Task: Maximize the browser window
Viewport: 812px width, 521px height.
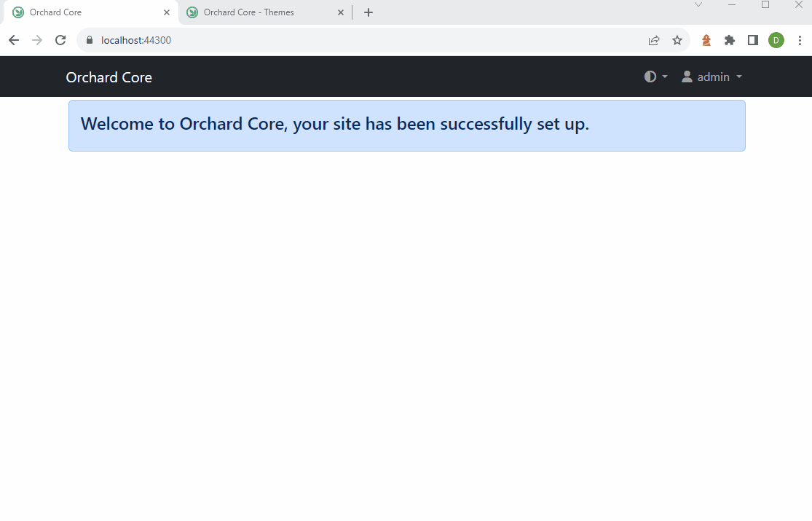Action: tap(765, 4)
